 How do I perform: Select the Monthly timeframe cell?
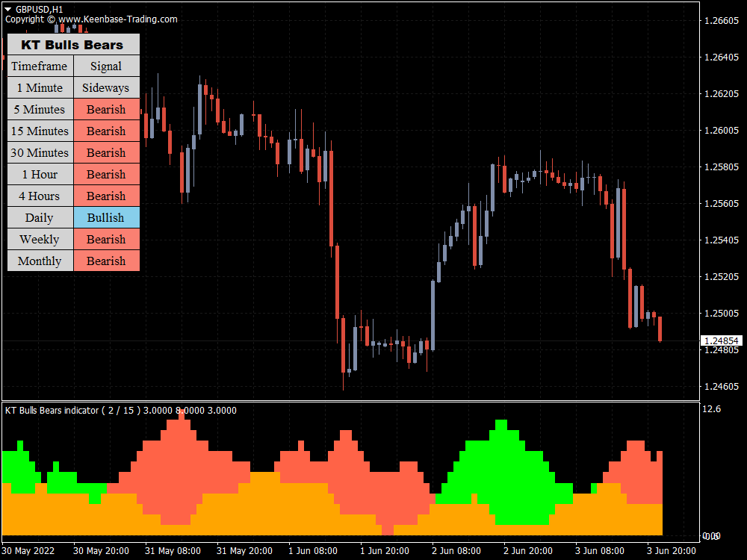click(40, 261)
